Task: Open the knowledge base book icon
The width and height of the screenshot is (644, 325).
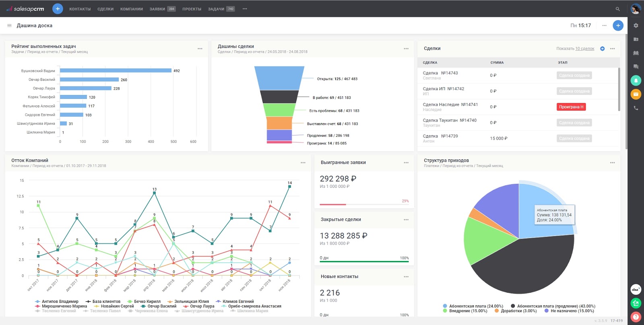Action: (636, 53)
